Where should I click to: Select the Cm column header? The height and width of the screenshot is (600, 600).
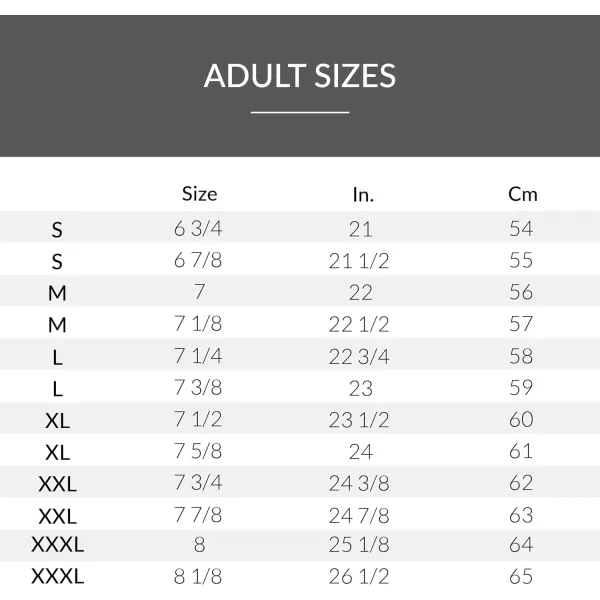click(523, 194)
